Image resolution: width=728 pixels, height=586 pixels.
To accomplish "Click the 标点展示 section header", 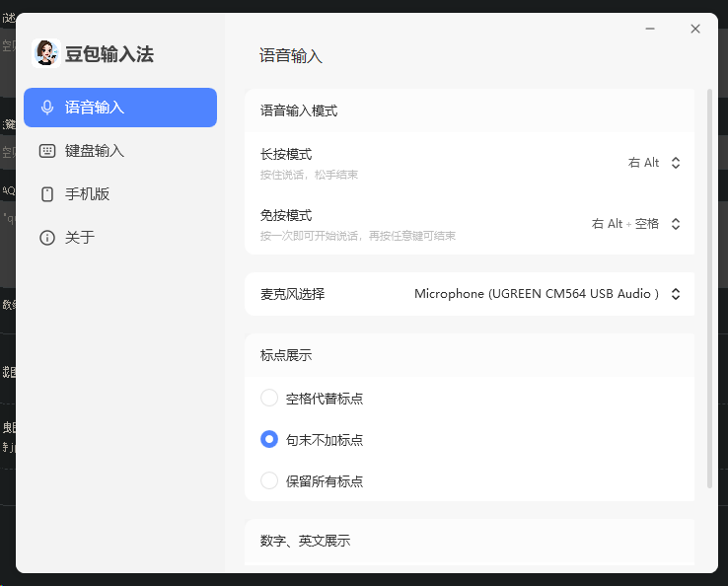I will click(286, 355).
